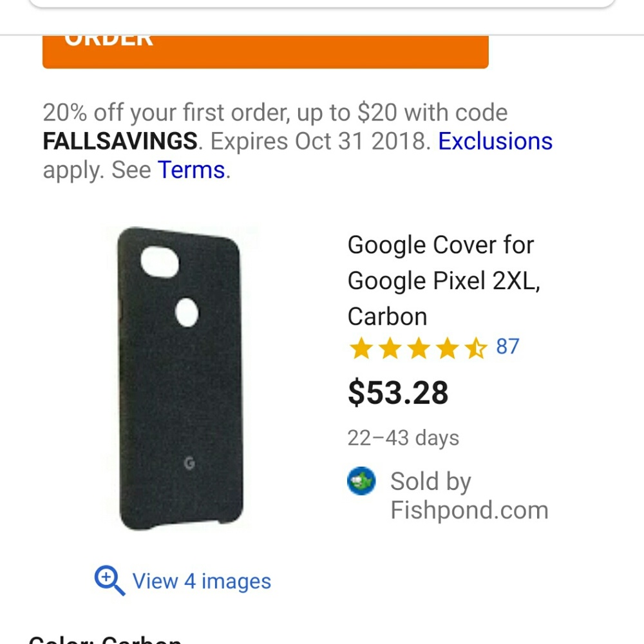Open the 87 reviews count

(x=507, y=347)
